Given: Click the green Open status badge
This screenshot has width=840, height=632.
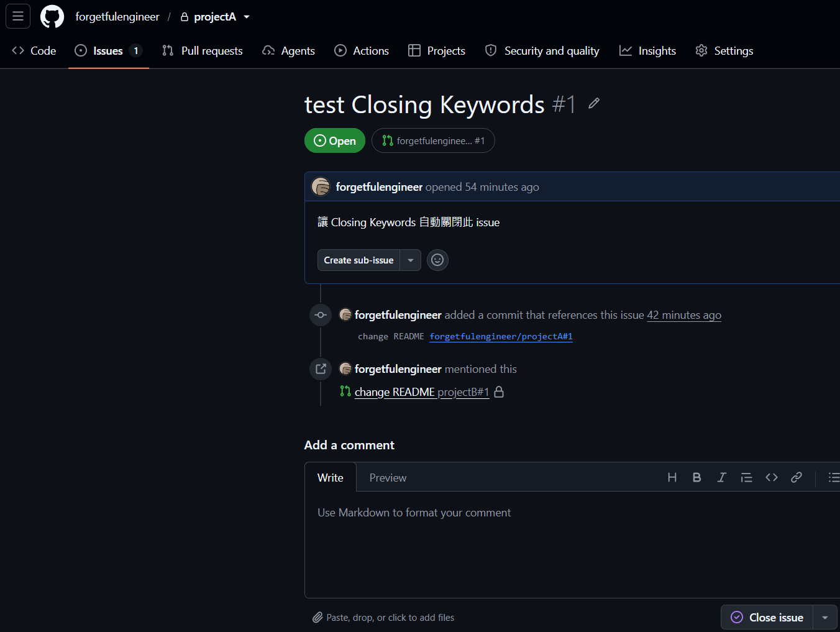Looking at the screenshot, I should pos(335,140).
